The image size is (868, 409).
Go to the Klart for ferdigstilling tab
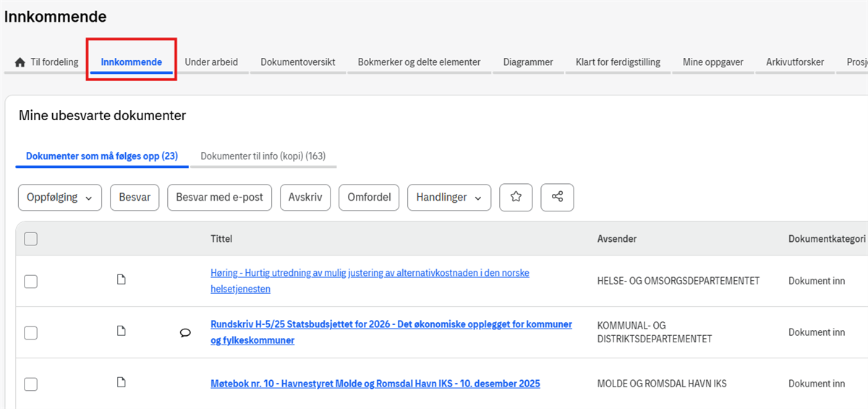[618, 62]
